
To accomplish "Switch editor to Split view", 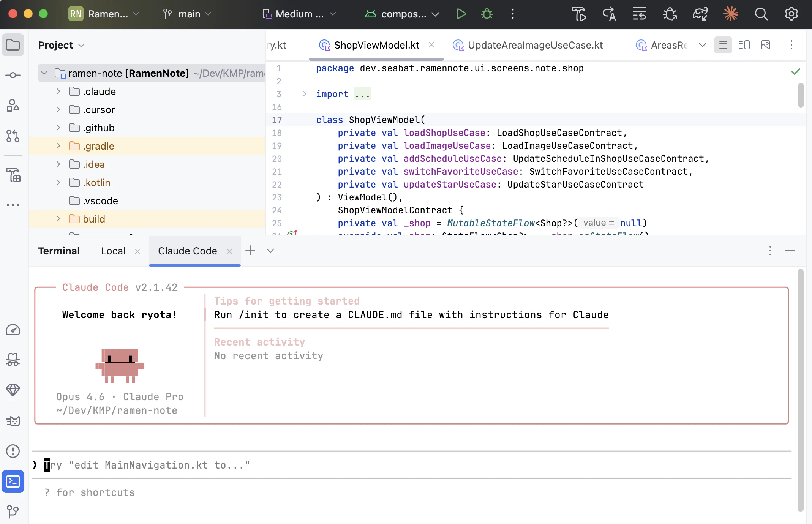I will (x=744, y=45).
